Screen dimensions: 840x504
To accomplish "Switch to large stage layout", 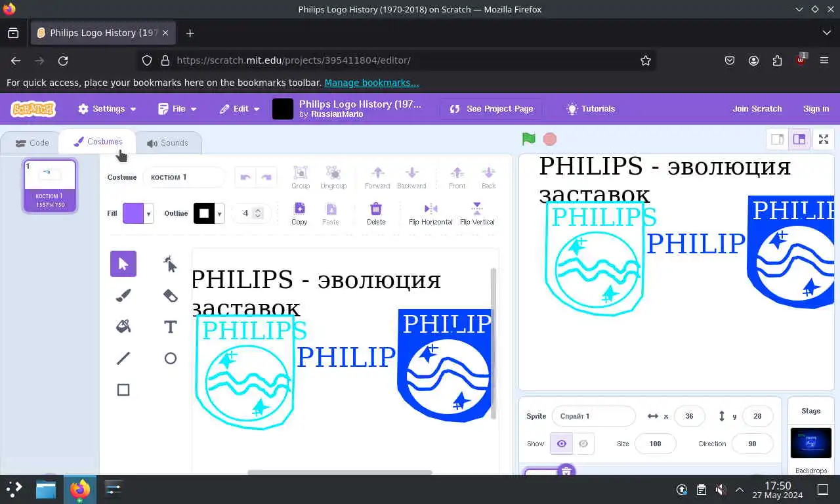I will coord(799,139).
